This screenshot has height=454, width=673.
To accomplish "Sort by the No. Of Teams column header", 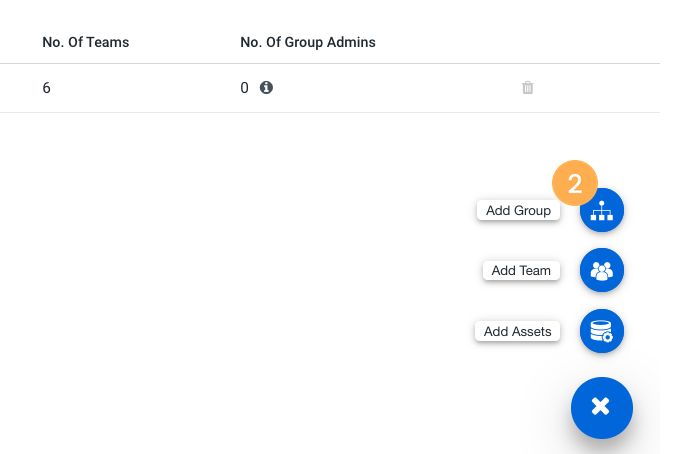I will (x=86, y=42).
